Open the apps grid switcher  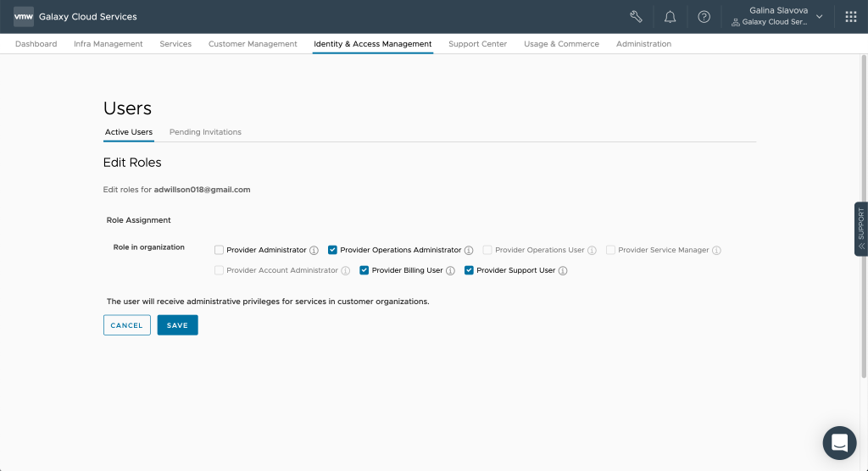point(851,16)
